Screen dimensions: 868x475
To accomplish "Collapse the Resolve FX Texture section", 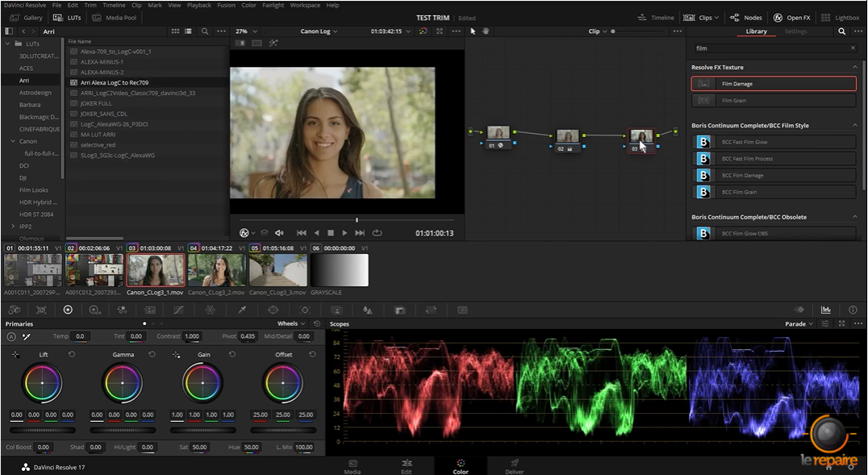I will 854,67.
